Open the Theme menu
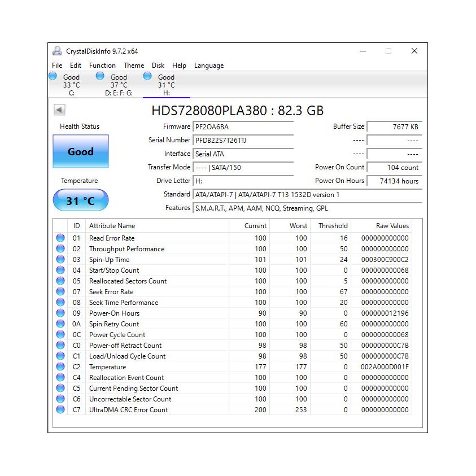Viewport: 476px width, 476px height. click(134, 65)
